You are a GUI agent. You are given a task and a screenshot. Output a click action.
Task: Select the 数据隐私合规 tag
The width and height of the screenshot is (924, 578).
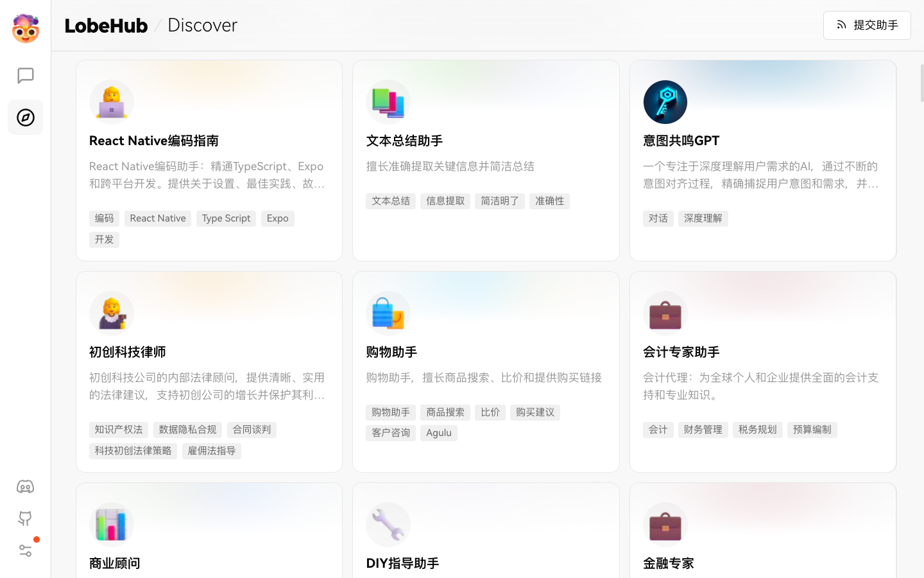[x=187, y=430]
